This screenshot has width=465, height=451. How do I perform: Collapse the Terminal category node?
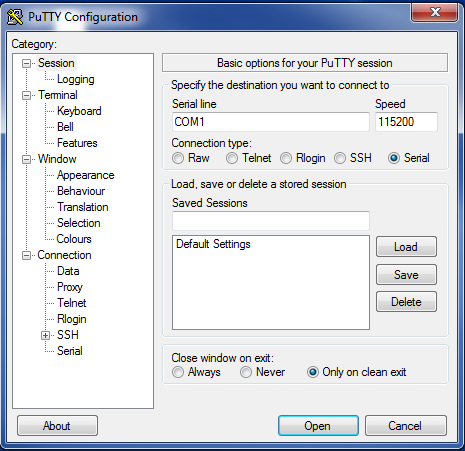coord(26,96)
